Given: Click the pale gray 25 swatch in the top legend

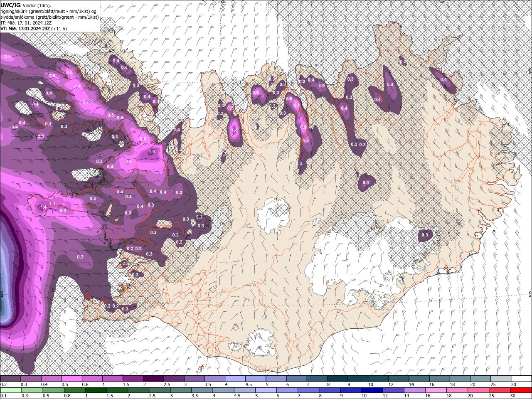Looking at the screenshot, I should click(500, 379).
